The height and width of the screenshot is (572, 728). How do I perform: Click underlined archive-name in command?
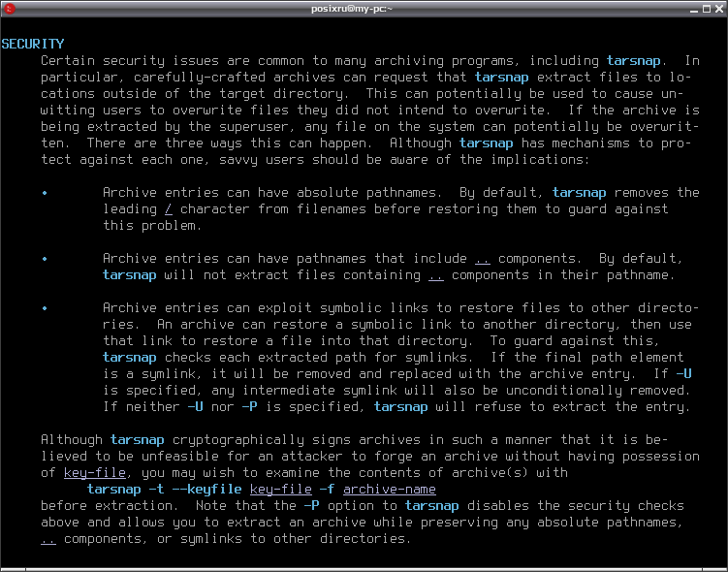click(x=390, y=490)
